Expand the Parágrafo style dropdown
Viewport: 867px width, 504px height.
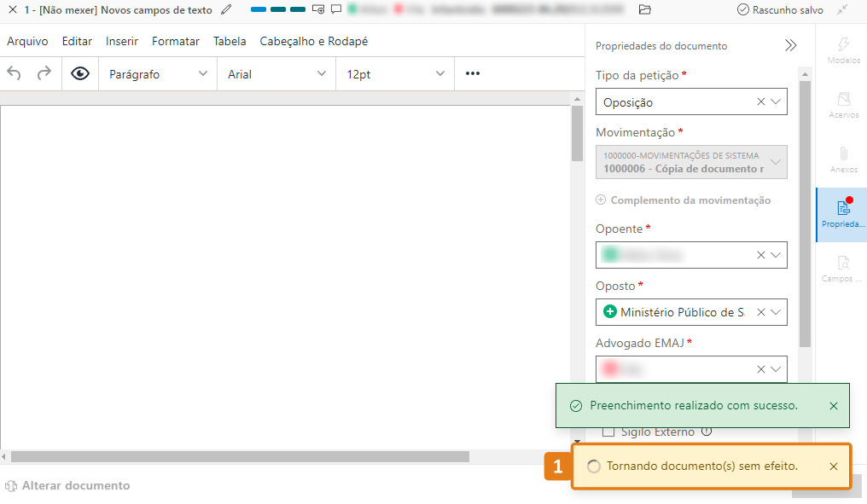click(x=158, y=74)
